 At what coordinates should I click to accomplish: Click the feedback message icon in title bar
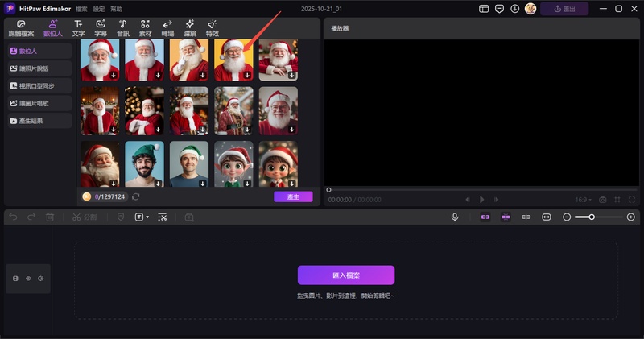[x=499, y=9]
